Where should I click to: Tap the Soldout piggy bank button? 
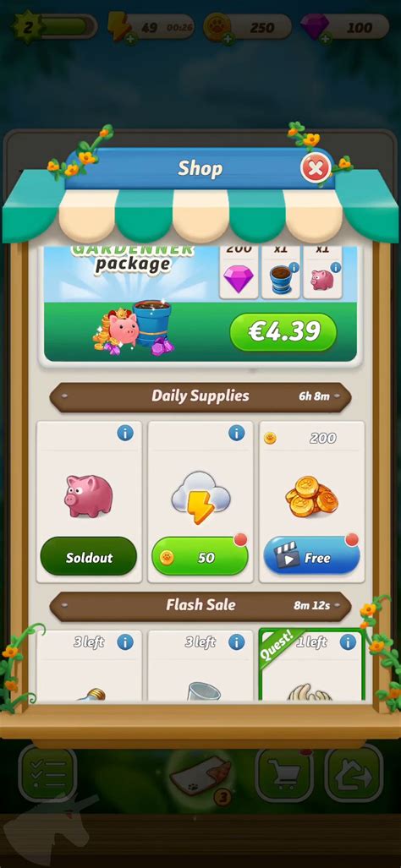[x=89, y=556]
